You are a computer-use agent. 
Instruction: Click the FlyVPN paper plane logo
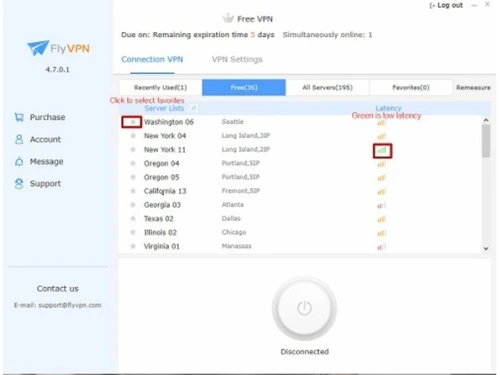tap(38, 48)
